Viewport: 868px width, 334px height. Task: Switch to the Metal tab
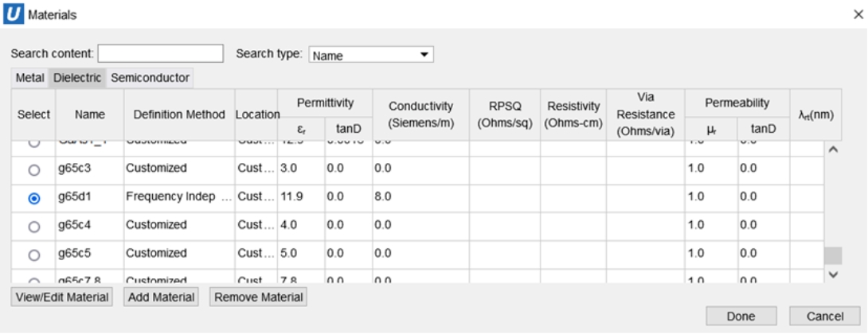(29, 78)
